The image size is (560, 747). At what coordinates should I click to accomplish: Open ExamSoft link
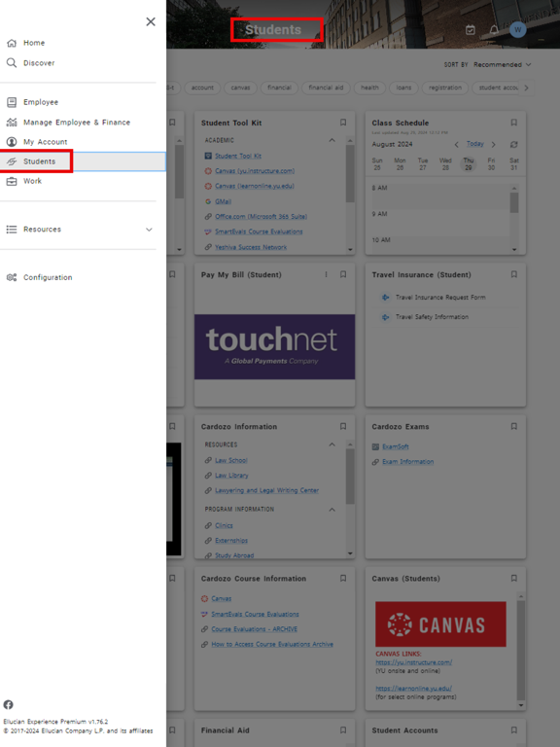(x=396, y=446)
